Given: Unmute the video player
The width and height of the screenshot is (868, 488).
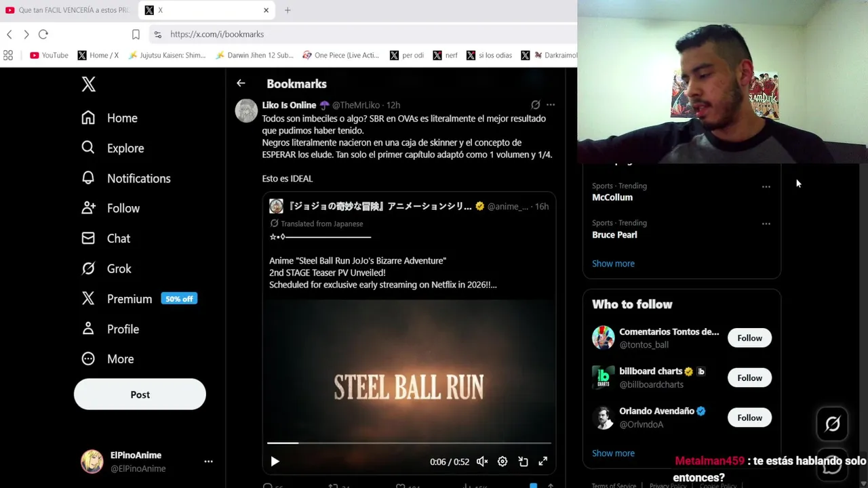Looking at the screenshot, I should [x=482, y=462].
